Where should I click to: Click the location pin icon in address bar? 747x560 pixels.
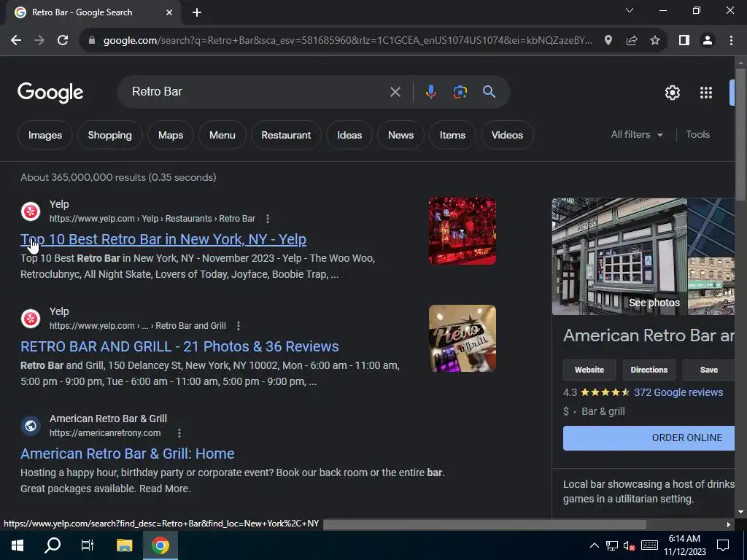[608, 41]
